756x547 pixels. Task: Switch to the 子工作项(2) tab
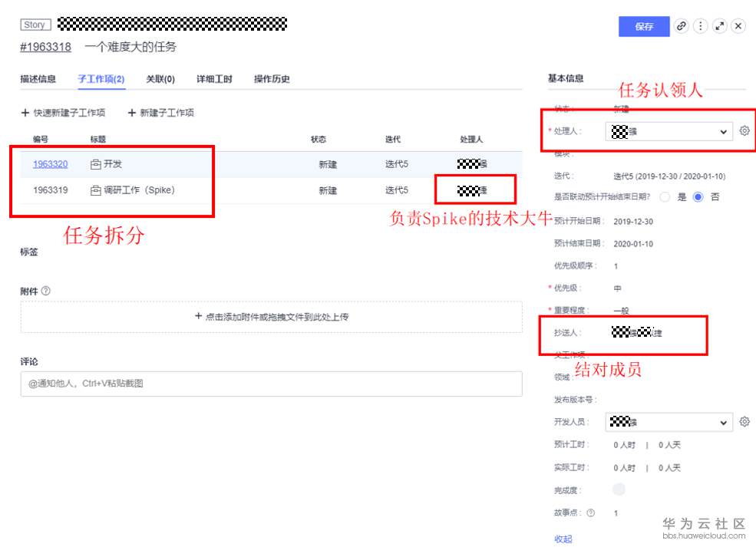101,79
